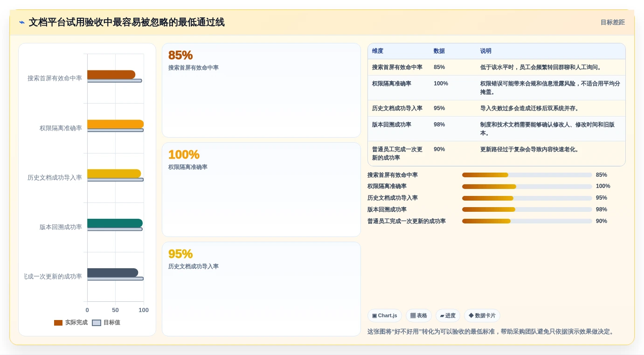
Task: Click the 导入失败过多会造成迁移后双系统并存 description
Action: click(x=529, y=108)
